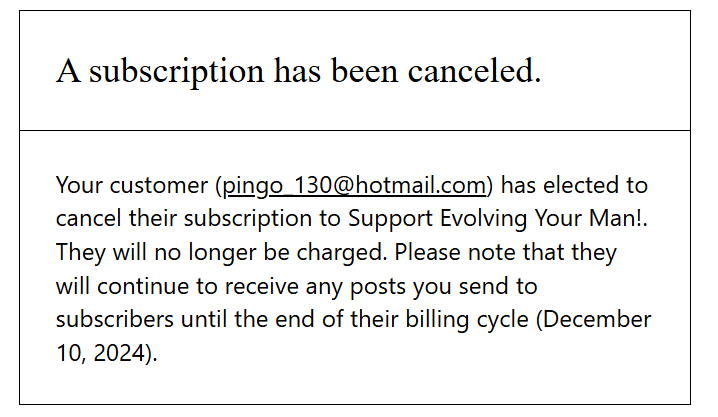Viewport: 718px width, 417px height.
Task: Click the word 'canceled' in the heading
Action: pyautogui.click(x=475, y=71)
